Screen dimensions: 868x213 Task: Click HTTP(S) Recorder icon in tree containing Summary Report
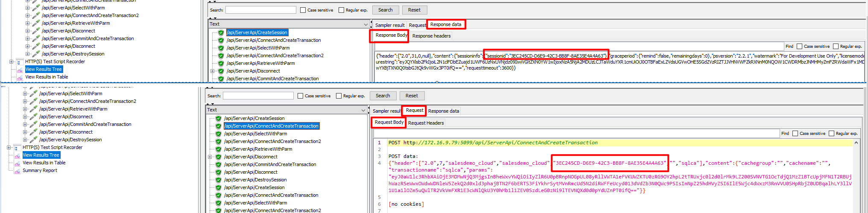17,148
